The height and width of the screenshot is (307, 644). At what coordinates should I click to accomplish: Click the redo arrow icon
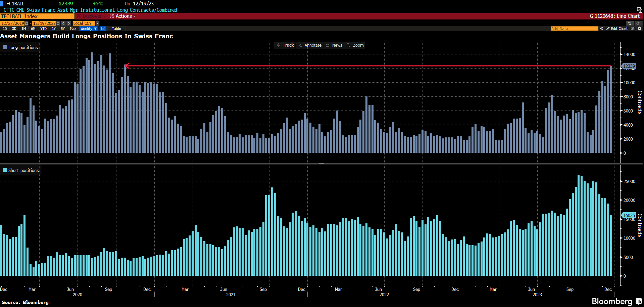coord(638,23)
